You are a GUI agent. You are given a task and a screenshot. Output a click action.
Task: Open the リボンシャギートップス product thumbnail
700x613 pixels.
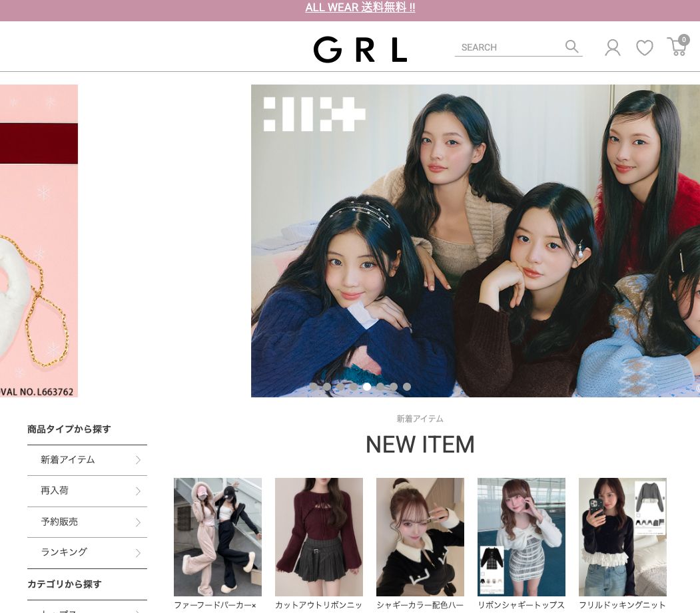click(521, 537)
